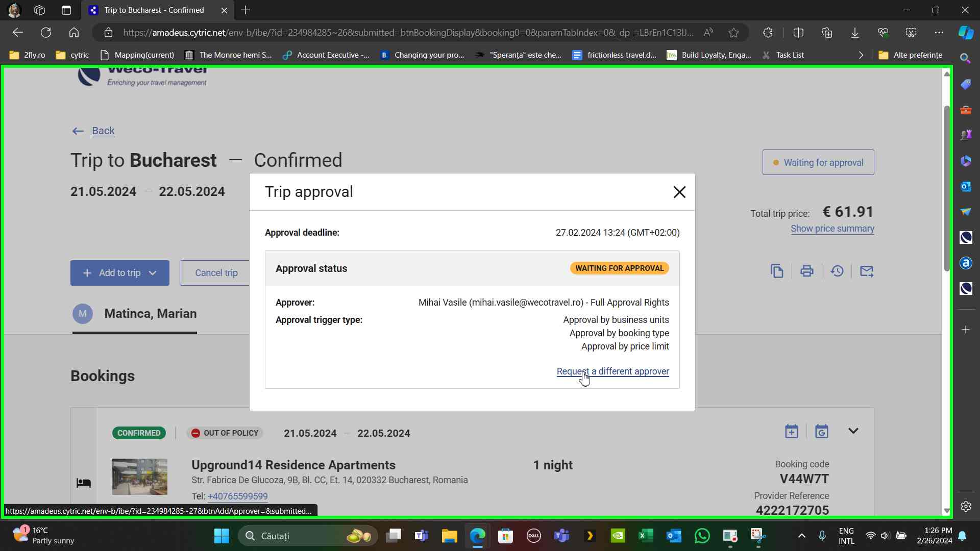Open Excel from the taskbar
Viewport: 980px width, 551px height.
[646, 536]
